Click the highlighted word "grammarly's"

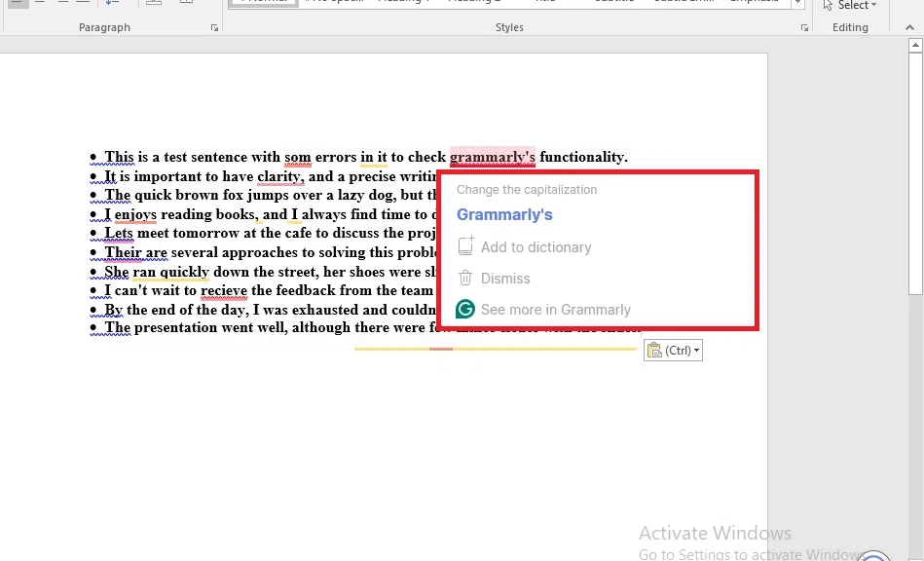tap(493, 157)
